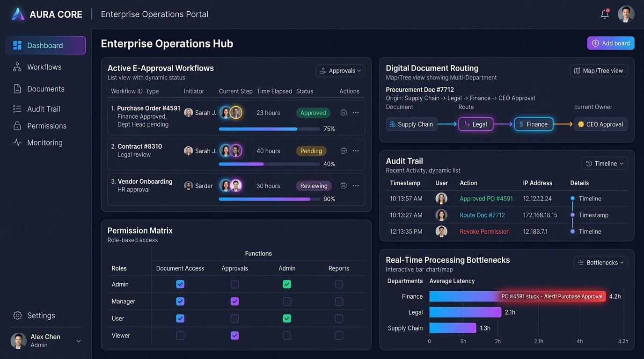Open the Approvals dropdown
The width and height of the screenshot is (644, 359).
pos(341,71)
